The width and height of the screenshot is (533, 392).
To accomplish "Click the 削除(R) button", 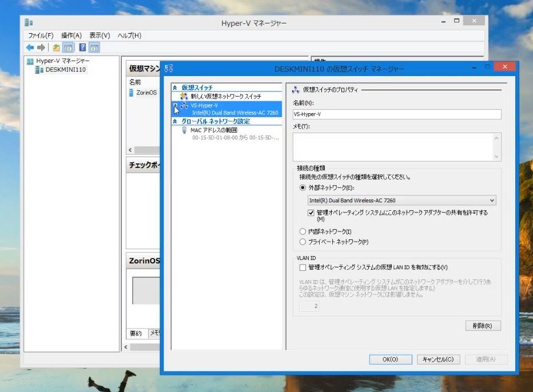I will coord(483,326).
